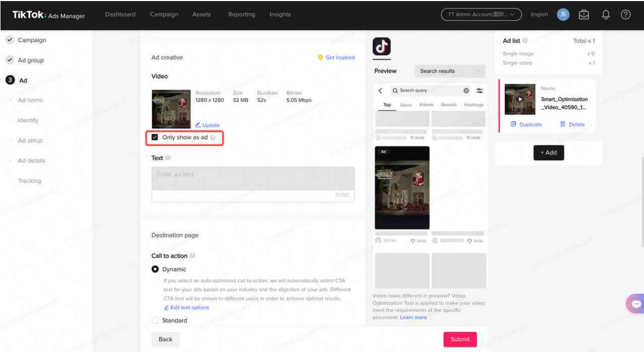This screenshot has height=352, width=644.
Task: Open the Dashboard menu
Action: click(x=120, y=14)
